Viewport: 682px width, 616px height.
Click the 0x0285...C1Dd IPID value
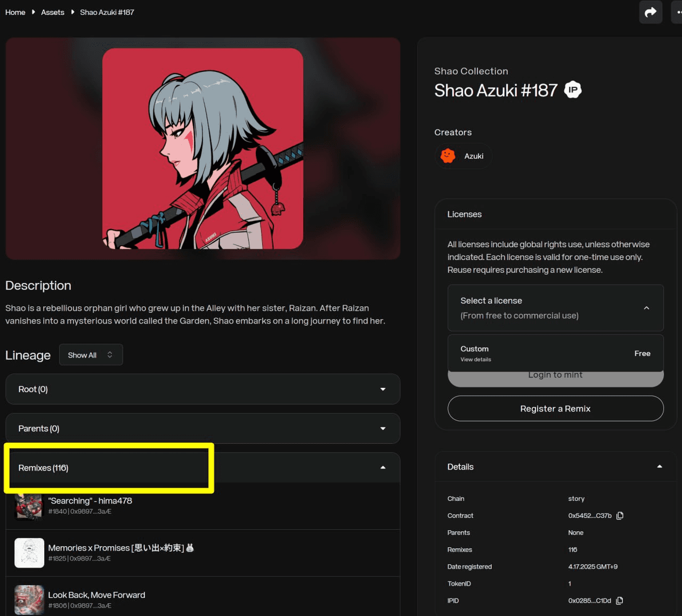click(x=590, y=601)
